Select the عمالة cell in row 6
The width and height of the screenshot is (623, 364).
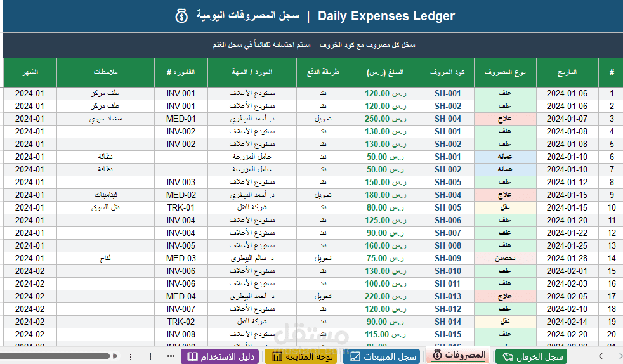coord(505,157)
